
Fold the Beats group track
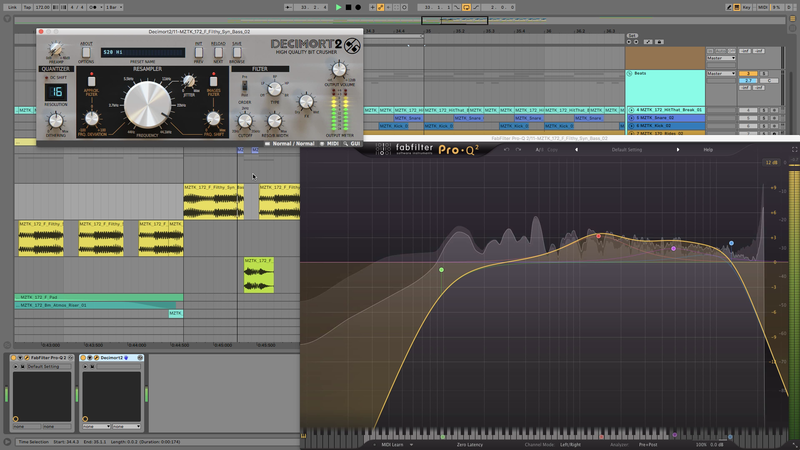[630, 73]
